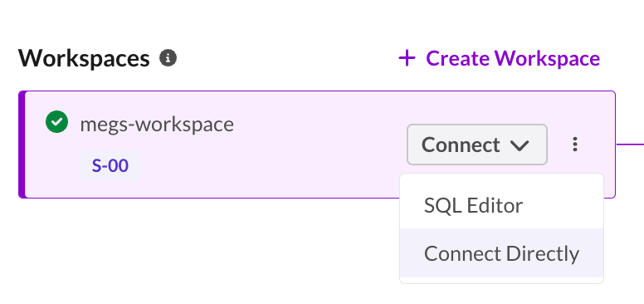The image size is (644, 304).
Task: Click the white padding above SQL Editor entry
Action: coord(501,178)
